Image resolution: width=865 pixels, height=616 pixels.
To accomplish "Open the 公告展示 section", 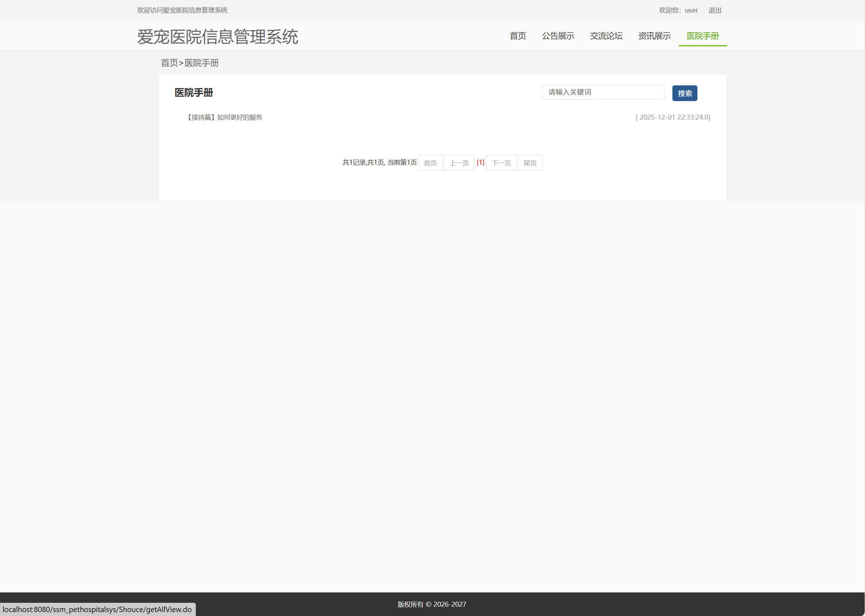I will tap(558, 36).
